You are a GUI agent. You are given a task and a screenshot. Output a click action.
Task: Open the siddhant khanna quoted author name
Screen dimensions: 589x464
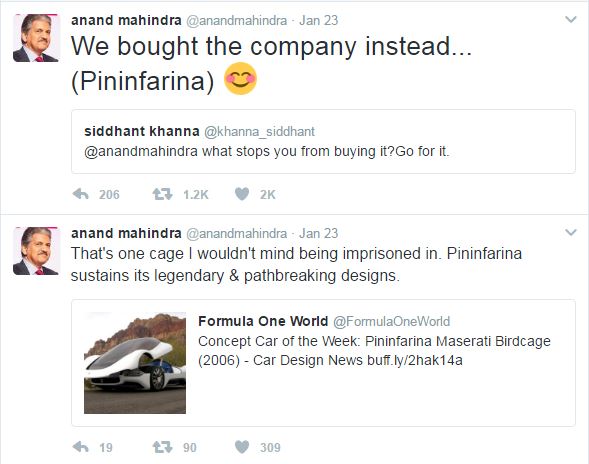pos(142,131)
